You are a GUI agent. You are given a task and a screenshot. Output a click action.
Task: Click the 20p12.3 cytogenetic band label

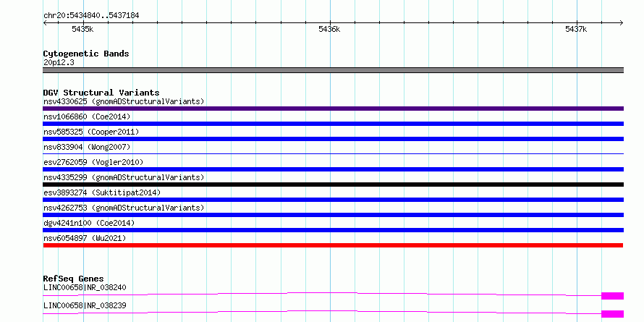click(x=59, y=63)
